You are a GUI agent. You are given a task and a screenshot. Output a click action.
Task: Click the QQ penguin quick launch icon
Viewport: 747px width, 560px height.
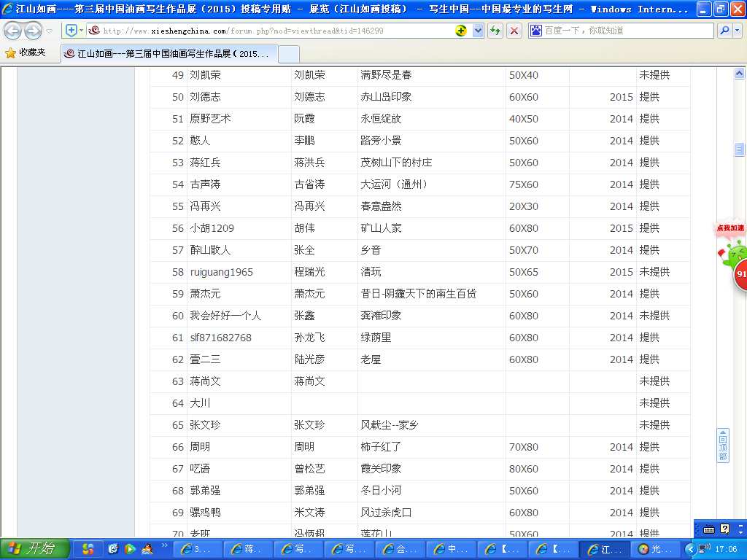tap(147, 548)
